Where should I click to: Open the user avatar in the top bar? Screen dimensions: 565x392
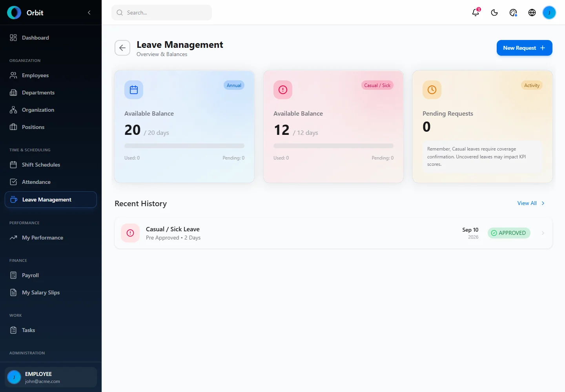(549, 13)
